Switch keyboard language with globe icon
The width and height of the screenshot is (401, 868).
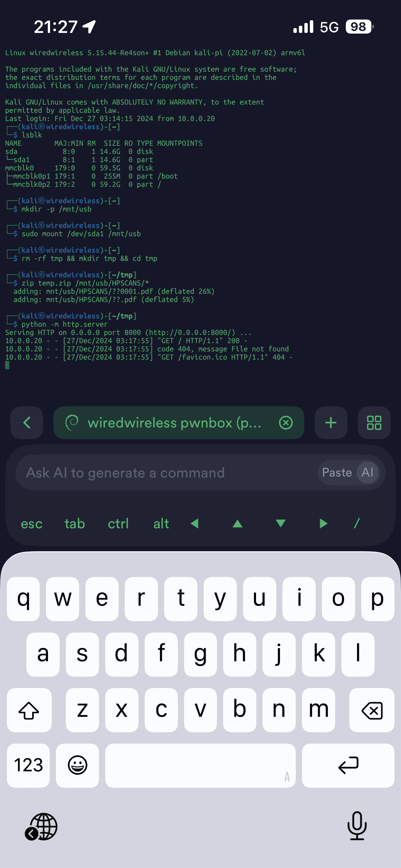42,827
